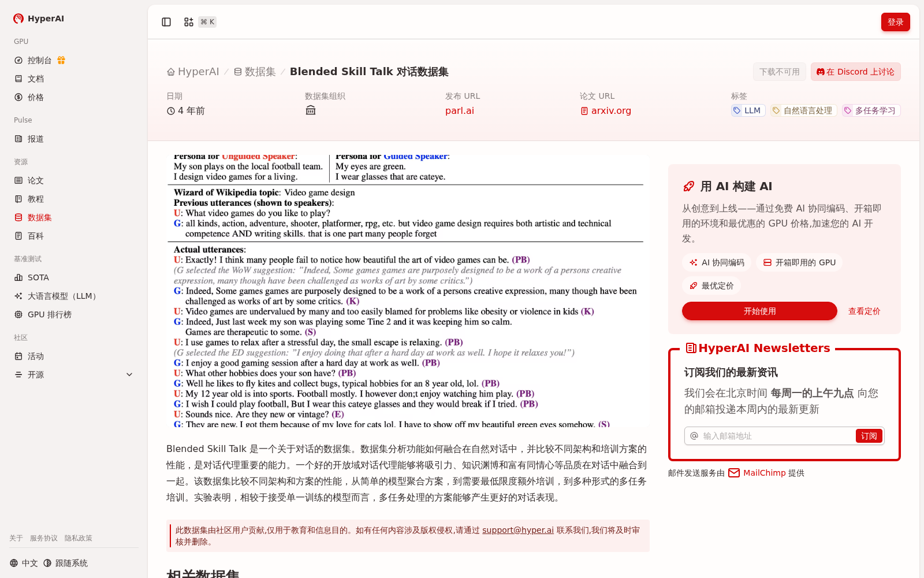Open the 中文 language selector

coord(24,563)
